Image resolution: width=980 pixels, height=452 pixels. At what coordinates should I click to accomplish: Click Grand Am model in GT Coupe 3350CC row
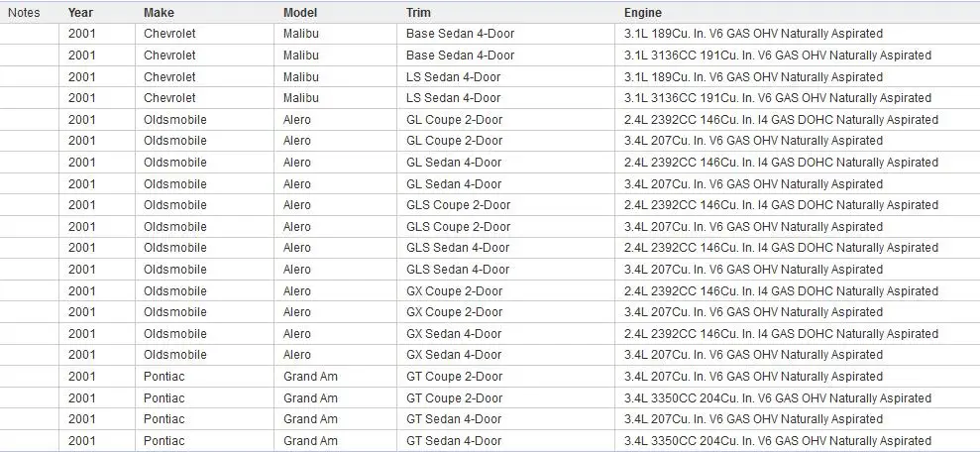(x=310, y=397)
